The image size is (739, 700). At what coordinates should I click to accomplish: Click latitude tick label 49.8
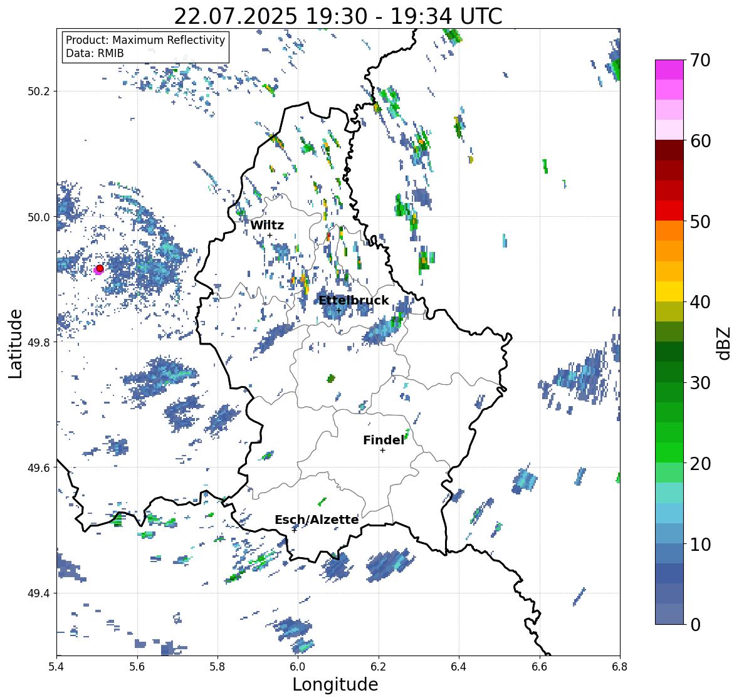pos(39,342)
